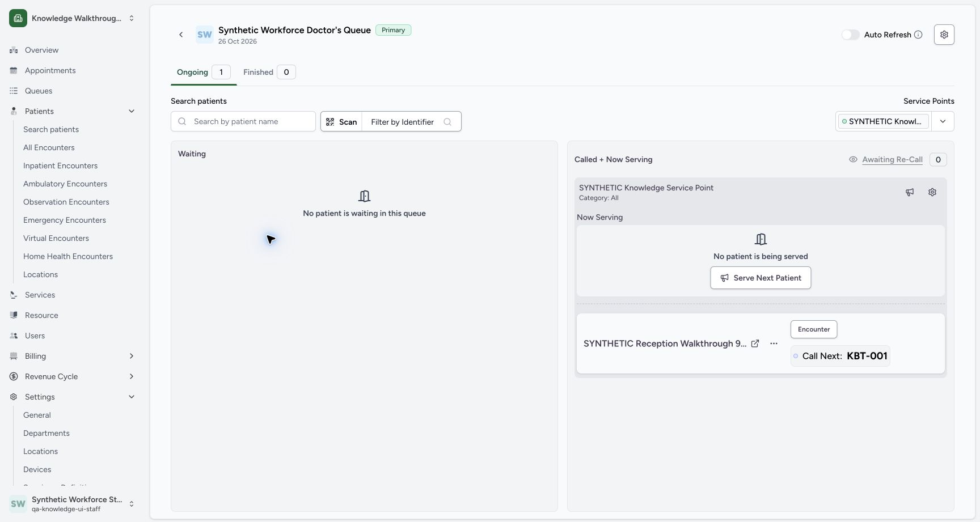Open Departments under Settings
Screen dimensions: 980x522
coord(47,433)
